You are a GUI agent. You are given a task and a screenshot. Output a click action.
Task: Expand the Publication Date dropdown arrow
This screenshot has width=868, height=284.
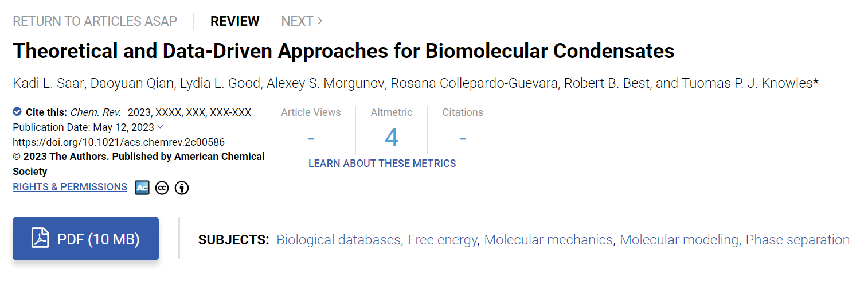[160, 127]
